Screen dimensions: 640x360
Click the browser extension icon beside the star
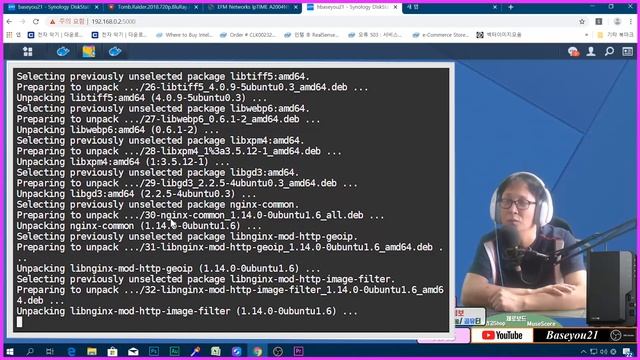[x=599, y=22]
